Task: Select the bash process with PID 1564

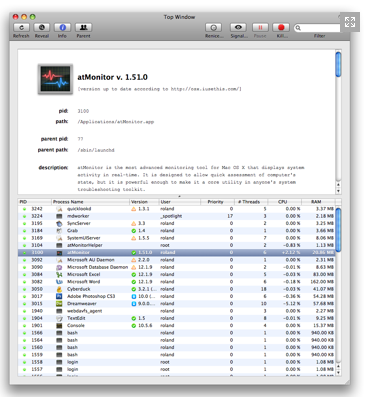Action: tap(177, 340)
